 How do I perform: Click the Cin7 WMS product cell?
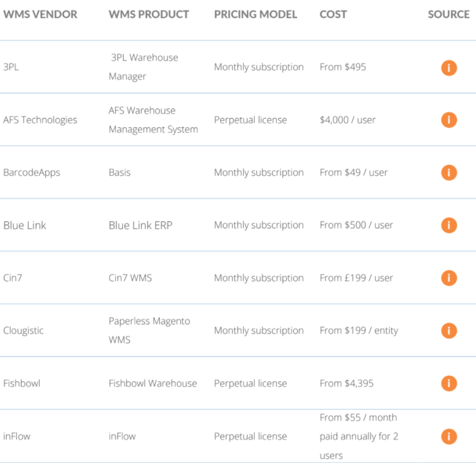[x=130, y=278]
